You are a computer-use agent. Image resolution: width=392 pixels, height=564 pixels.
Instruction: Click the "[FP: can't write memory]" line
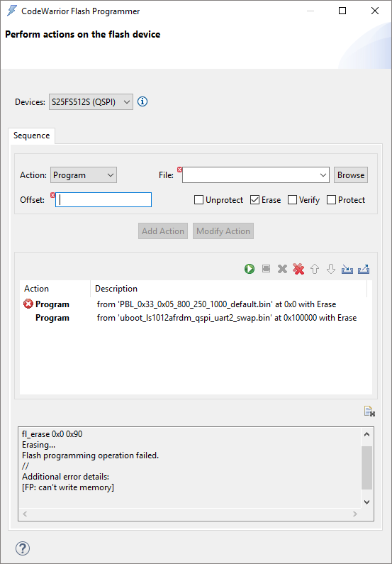click(x=68, y=487)
